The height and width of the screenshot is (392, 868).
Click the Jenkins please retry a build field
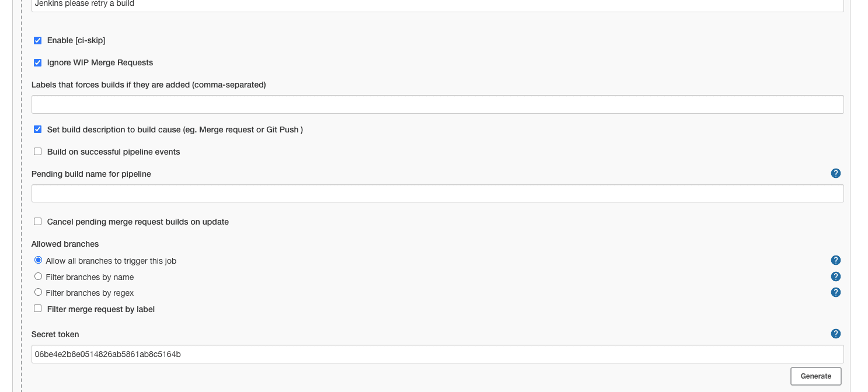[x=437, y=5]
